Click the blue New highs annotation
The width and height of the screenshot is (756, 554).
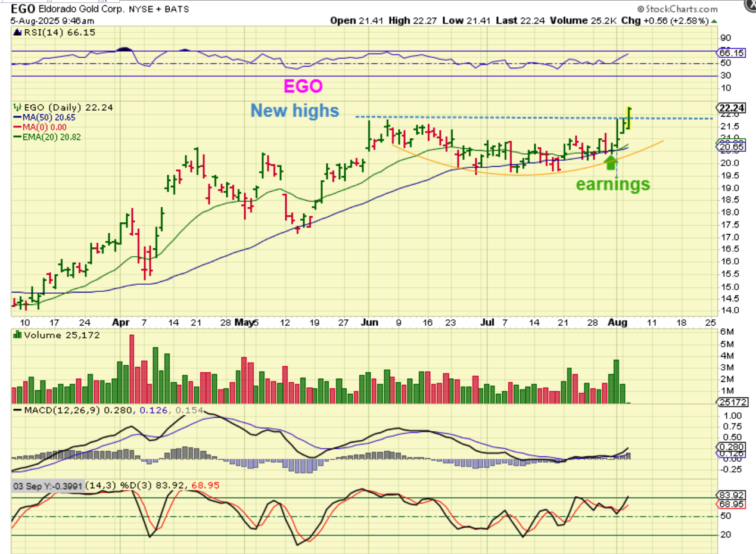click(294, 110)
